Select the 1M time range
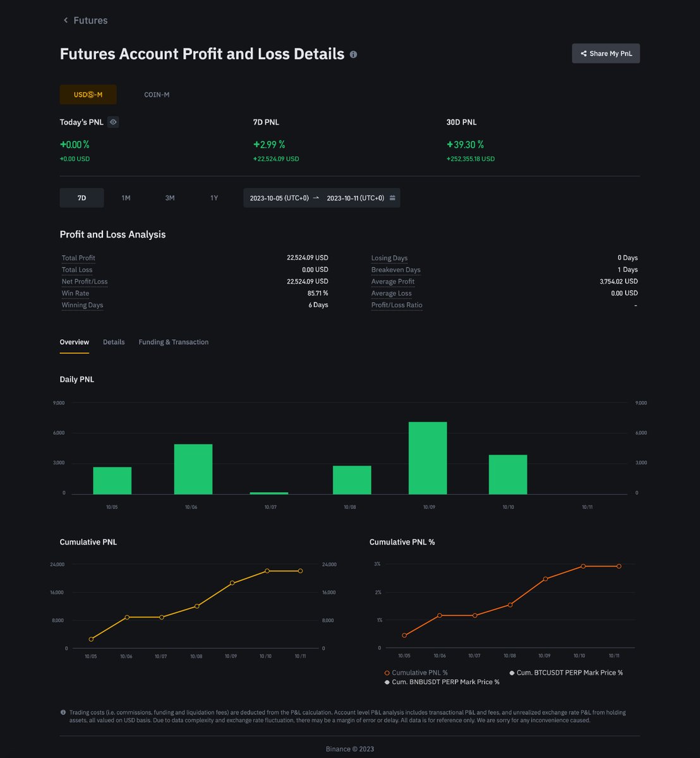700x758 pixels. coord(126,198)
